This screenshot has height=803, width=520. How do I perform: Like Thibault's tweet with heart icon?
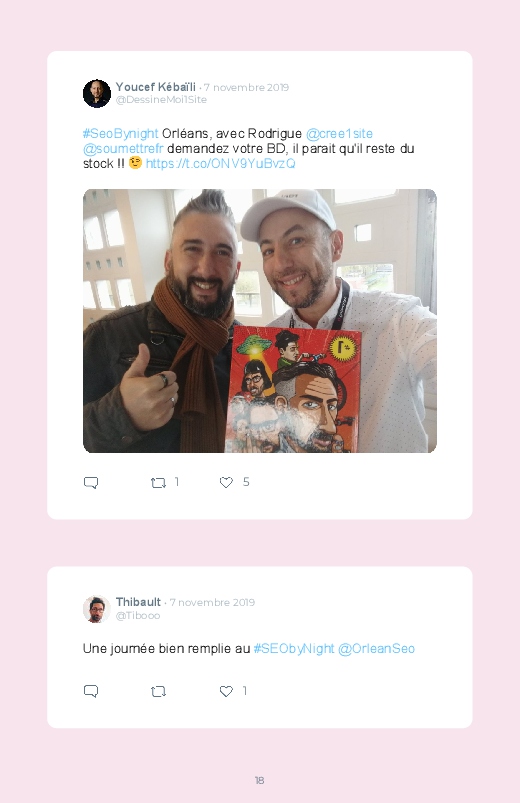click(x=226, y=691)
